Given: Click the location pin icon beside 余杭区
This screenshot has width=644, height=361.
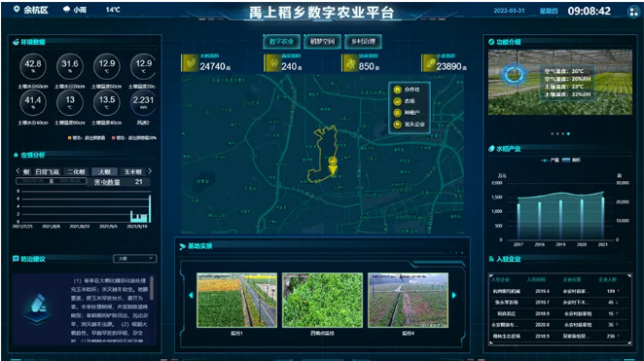Looking at the screenshot, I should point(17,9).
